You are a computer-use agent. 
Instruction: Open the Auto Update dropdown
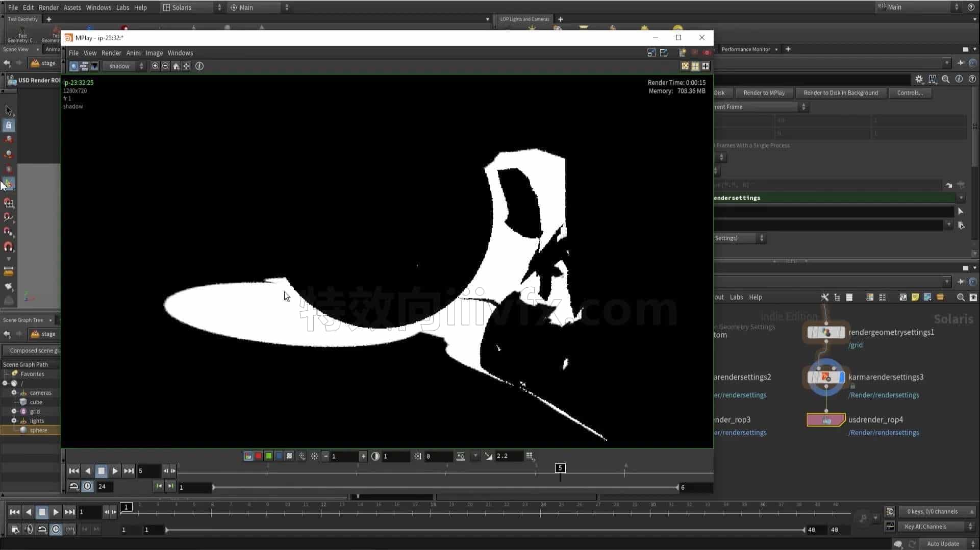click(x=947, y=544)
